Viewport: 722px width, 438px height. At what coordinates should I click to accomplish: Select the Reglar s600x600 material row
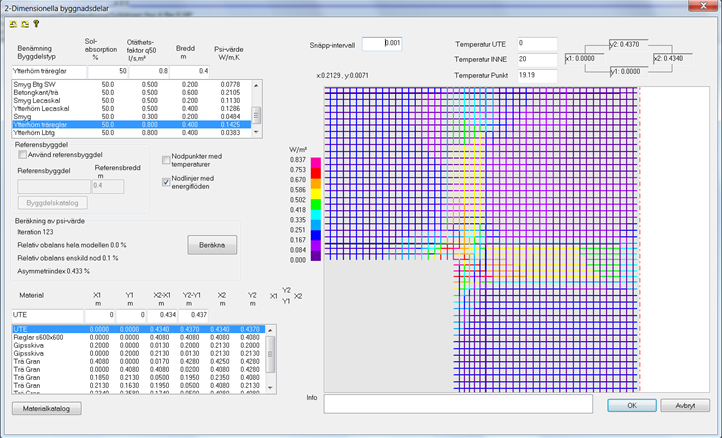139,338
